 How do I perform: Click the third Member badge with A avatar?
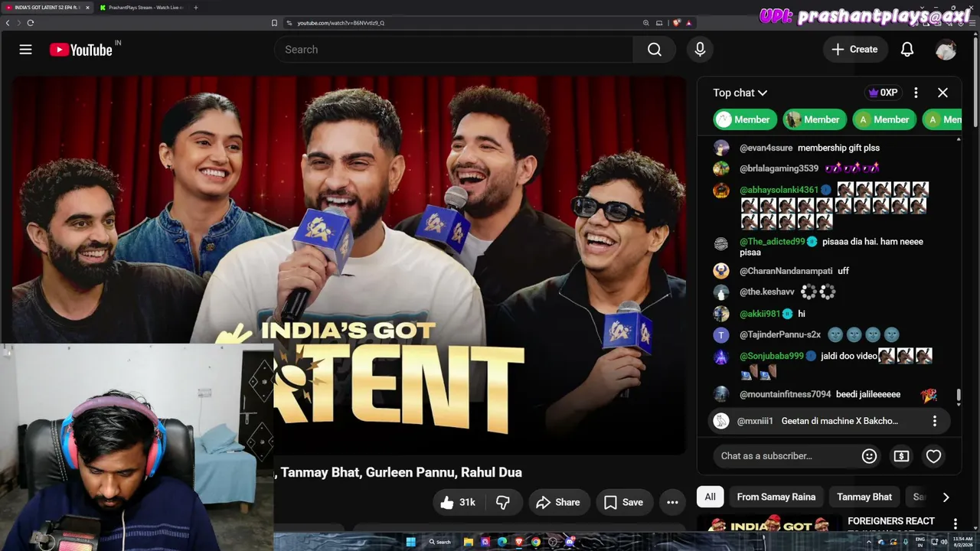pyautogui.click(x=884, y=119)
